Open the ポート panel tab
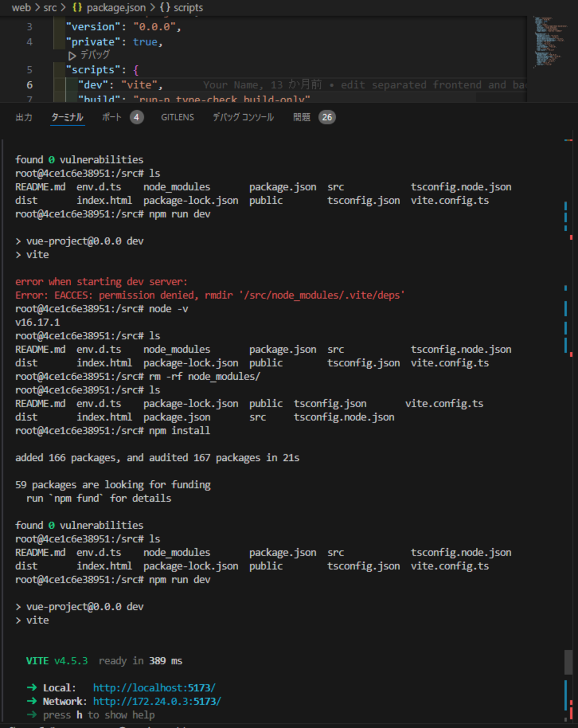 [x=112, y=117]
